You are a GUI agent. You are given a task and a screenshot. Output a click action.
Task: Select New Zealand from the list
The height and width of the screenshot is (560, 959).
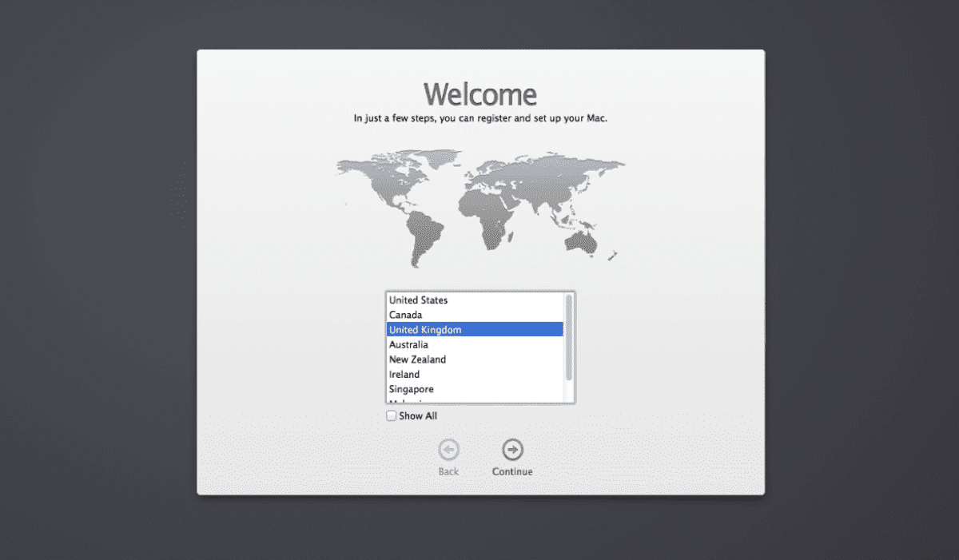coord(475,359)
